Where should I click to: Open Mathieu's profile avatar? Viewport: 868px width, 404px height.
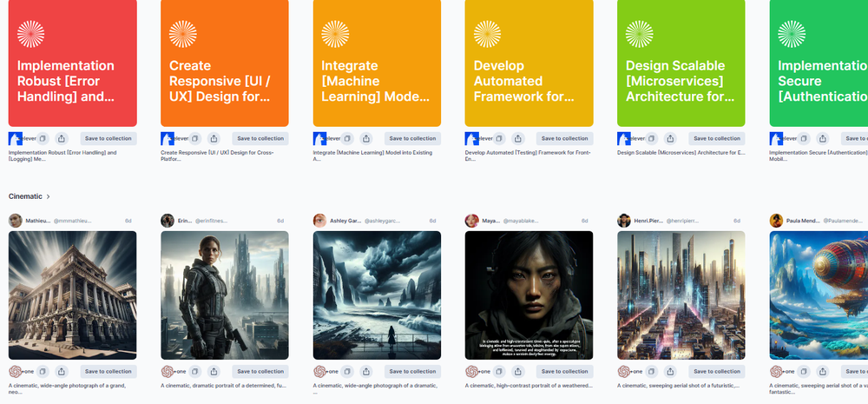16,221
